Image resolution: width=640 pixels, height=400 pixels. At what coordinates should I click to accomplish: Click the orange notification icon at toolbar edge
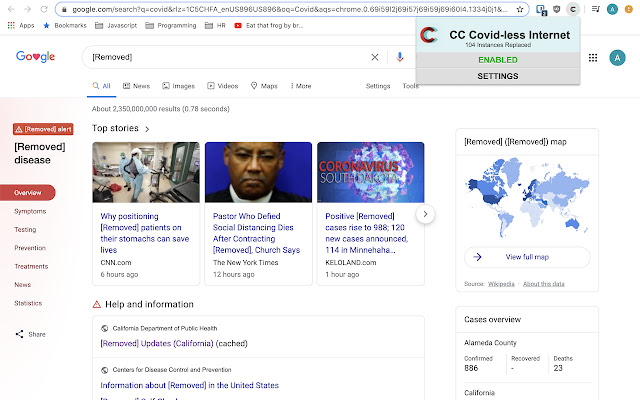click(629, 9)
